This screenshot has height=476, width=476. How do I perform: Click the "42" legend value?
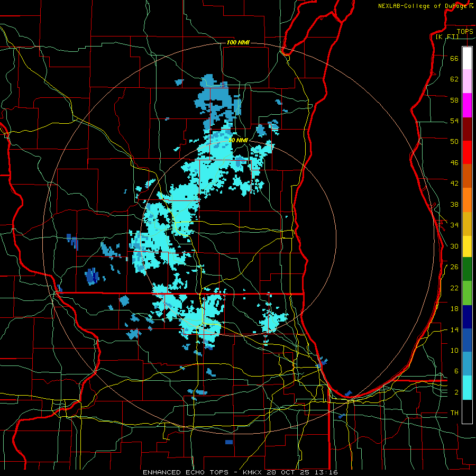tap(454, 184)
